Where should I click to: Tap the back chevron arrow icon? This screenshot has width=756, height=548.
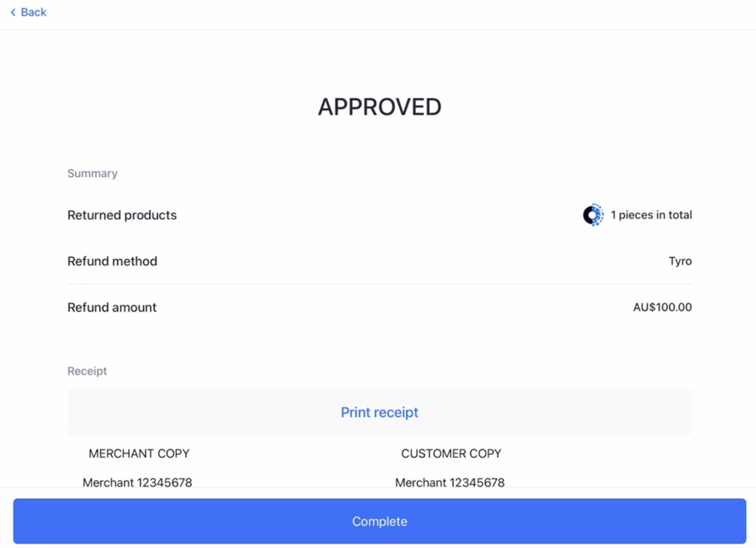pos(13,12)
